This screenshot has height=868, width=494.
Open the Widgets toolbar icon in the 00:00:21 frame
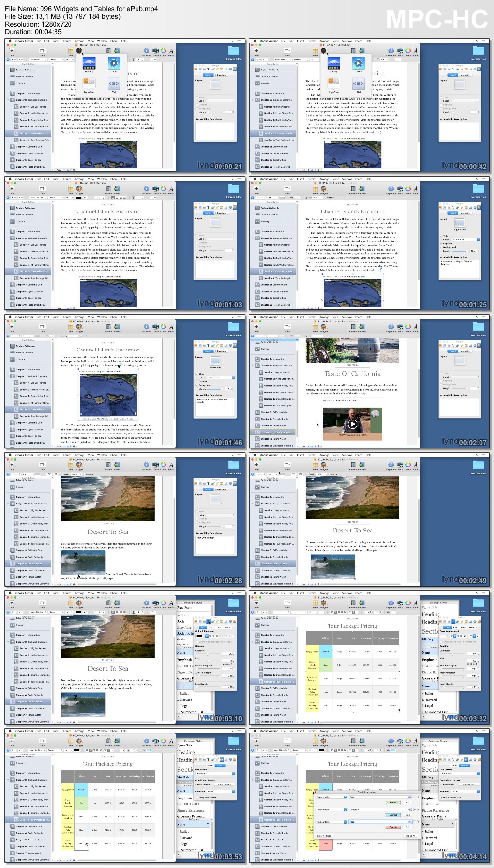(79, 51)
